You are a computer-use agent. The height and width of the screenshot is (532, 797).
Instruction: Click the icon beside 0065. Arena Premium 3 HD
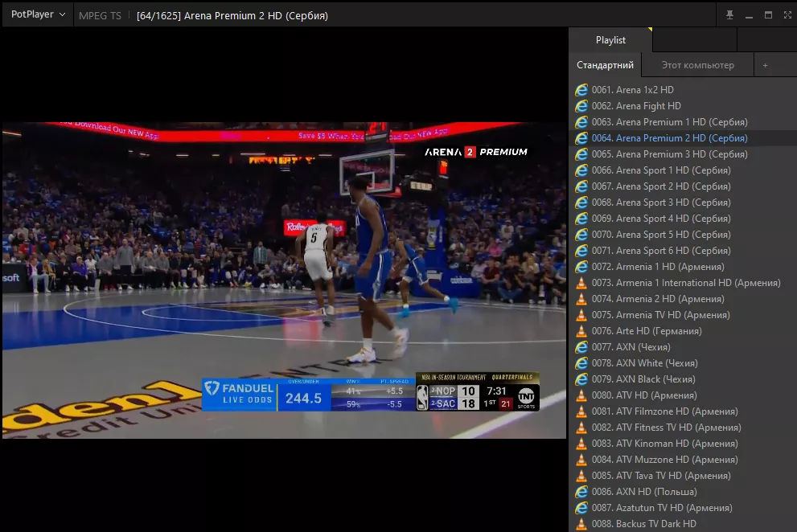coord(581,154)
